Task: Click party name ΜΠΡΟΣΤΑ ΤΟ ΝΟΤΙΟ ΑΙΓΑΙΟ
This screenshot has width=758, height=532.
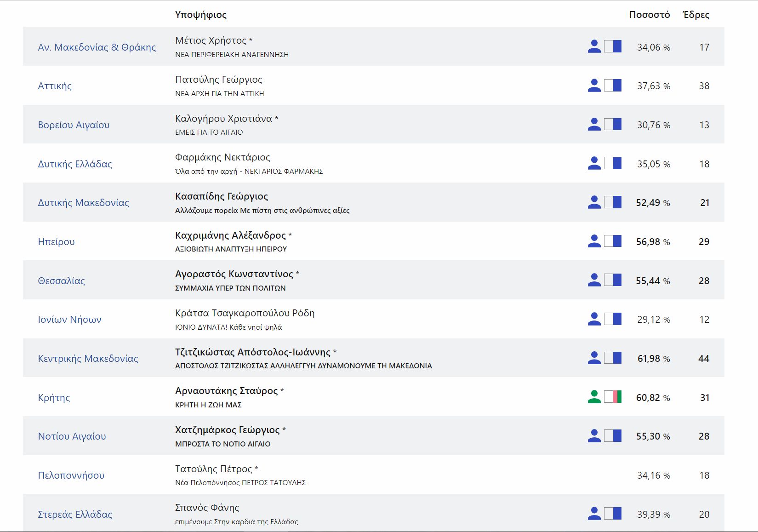Action: 223,444
